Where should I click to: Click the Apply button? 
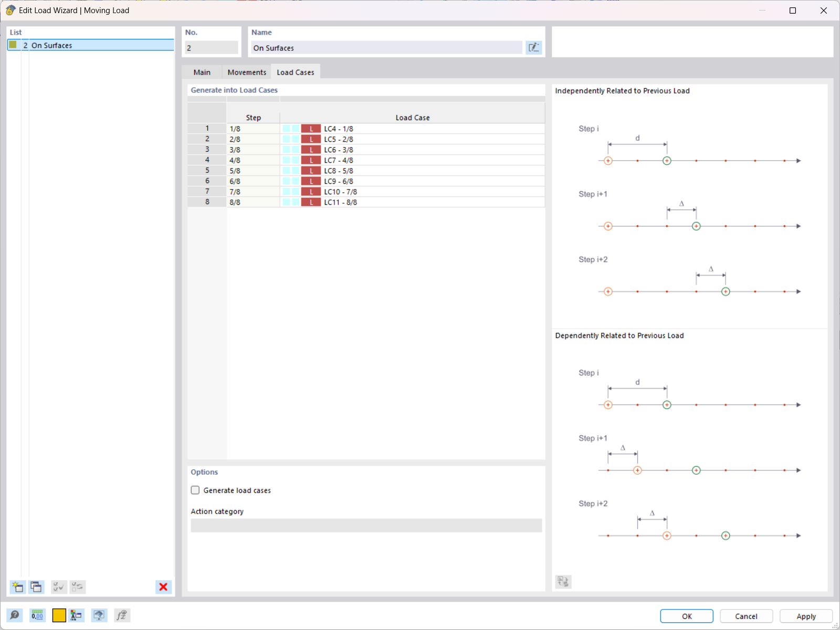click(806, 616)
